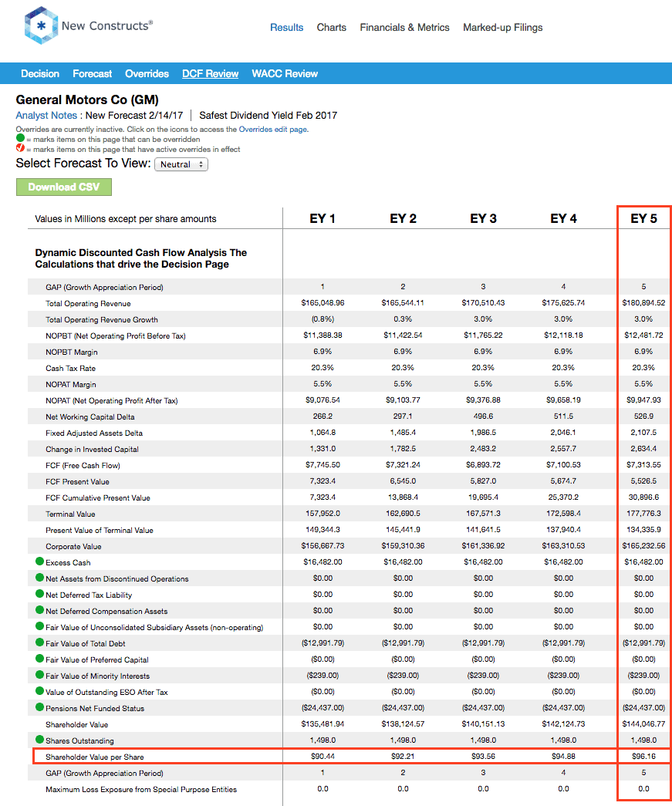The width and height of the screenshot is (672, 806).
Task: Switch to the Forecast tab
Action: coord(92,73)
